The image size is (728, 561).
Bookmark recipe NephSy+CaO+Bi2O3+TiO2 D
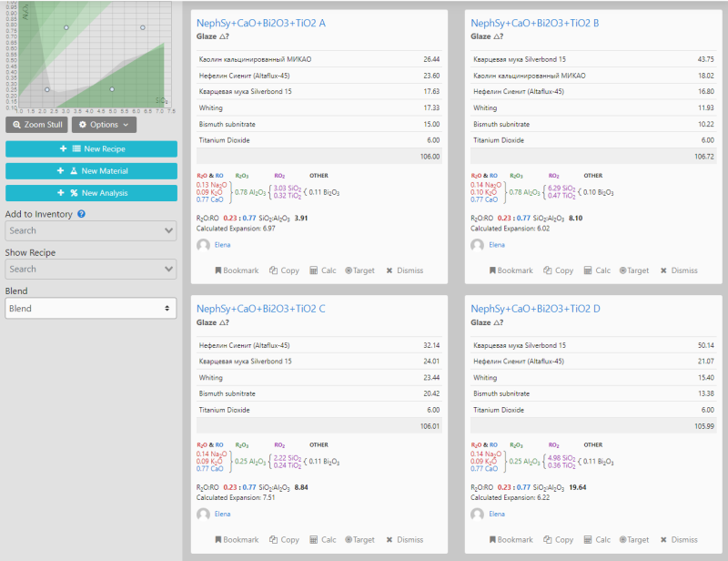(x=511, y=540)
